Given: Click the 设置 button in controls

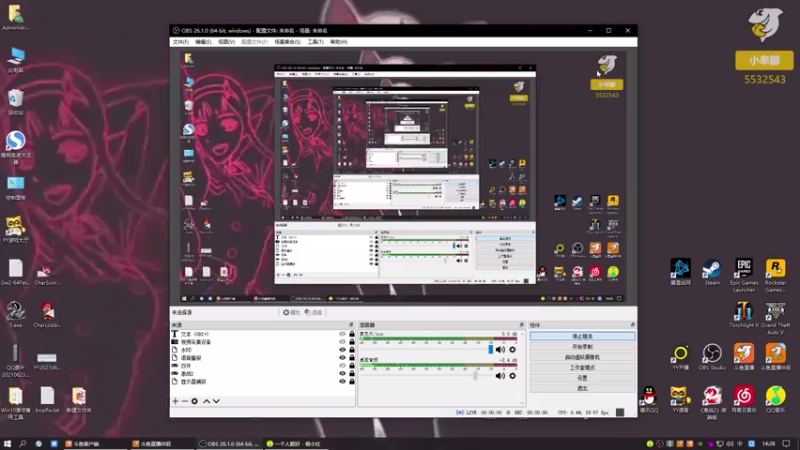Looking at the screenshot, I should click(x=583, y=378).
